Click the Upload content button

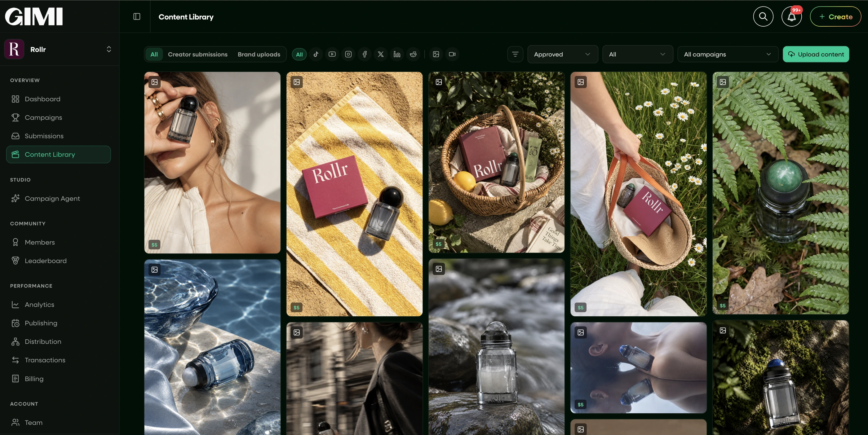pos(816,54)
